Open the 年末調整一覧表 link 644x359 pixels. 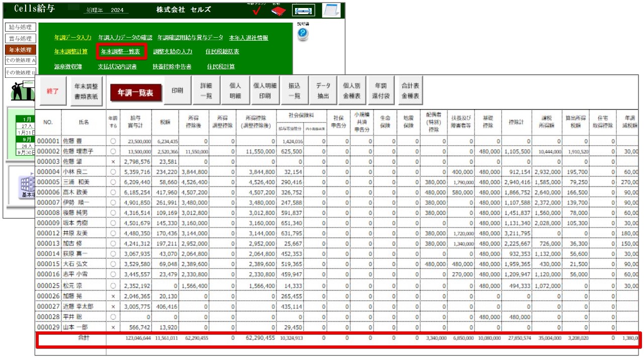pyautogui.click(x=121, y=51)
